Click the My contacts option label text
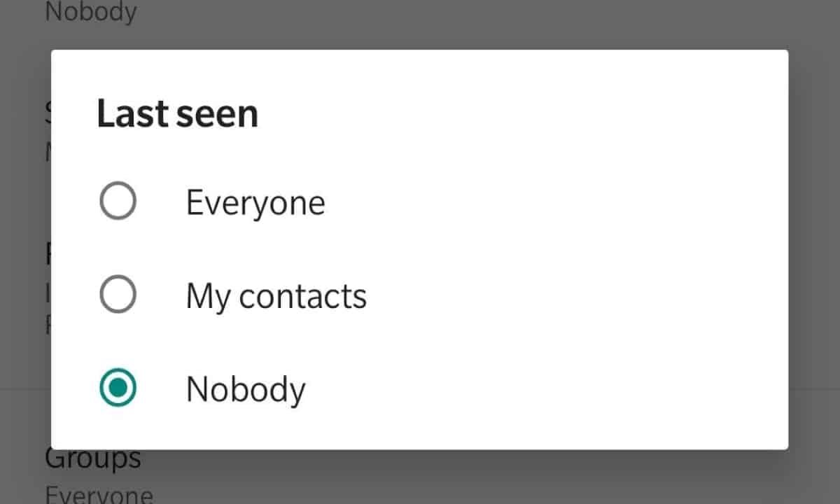 276,296
